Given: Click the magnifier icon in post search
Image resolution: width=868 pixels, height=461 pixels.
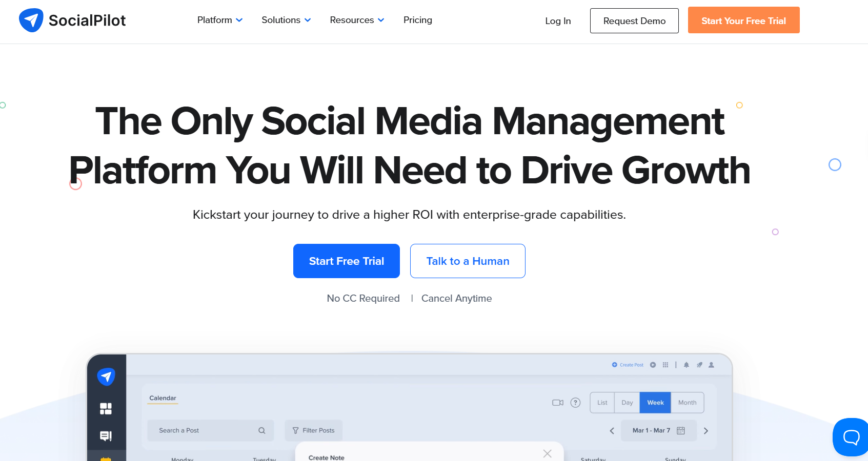Looking at the screenshot, I should pos(262,431).
